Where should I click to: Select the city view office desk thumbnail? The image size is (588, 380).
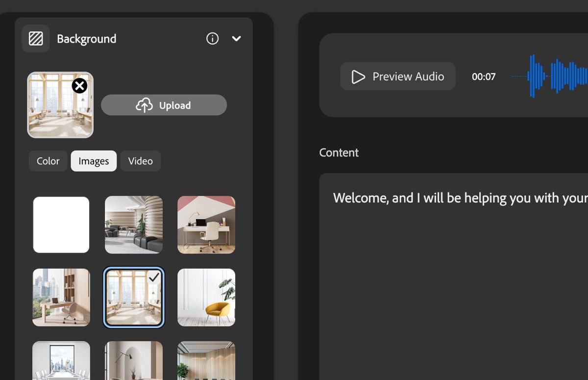pyautogui.click(x=61, y=297)
